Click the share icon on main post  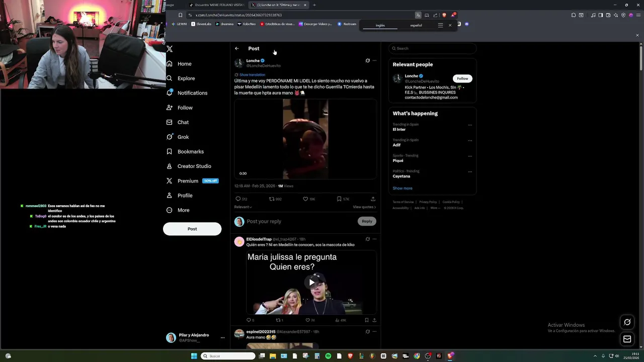(x=373, y=199)
